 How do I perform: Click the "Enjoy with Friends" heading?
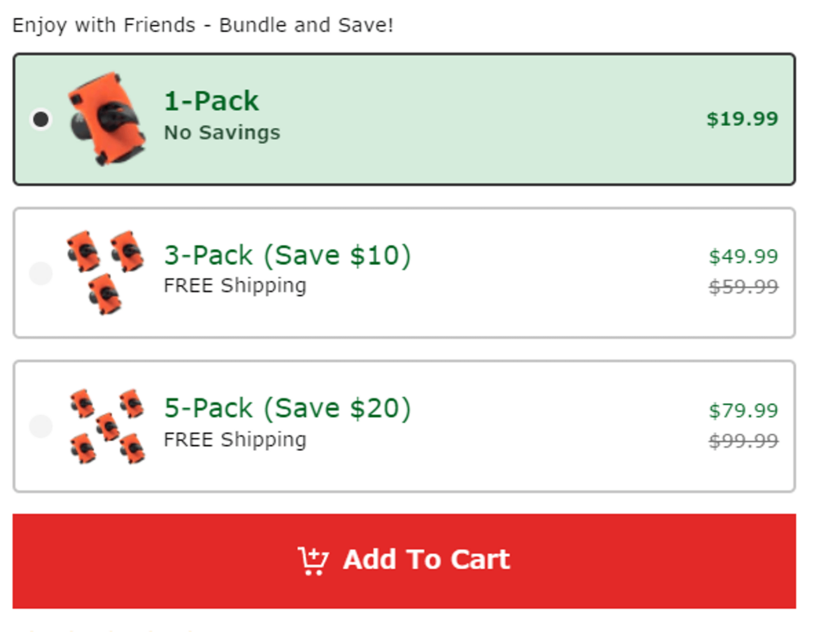click(203, 25)
